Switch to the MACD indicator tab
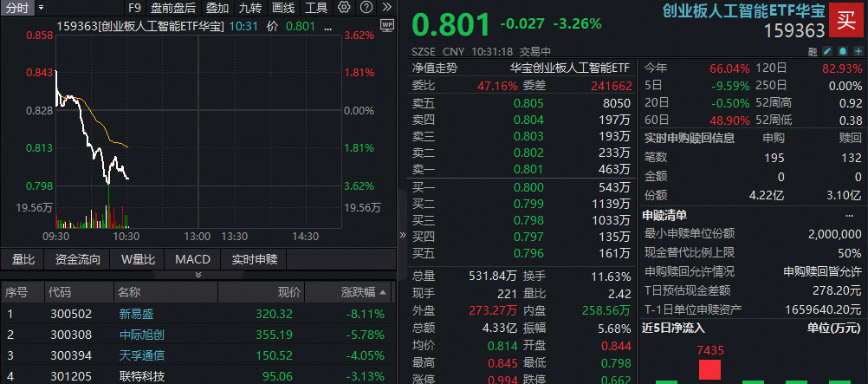The width and height of the screenshot is (868, 384). pyautogui.click(x=192, y=259)
